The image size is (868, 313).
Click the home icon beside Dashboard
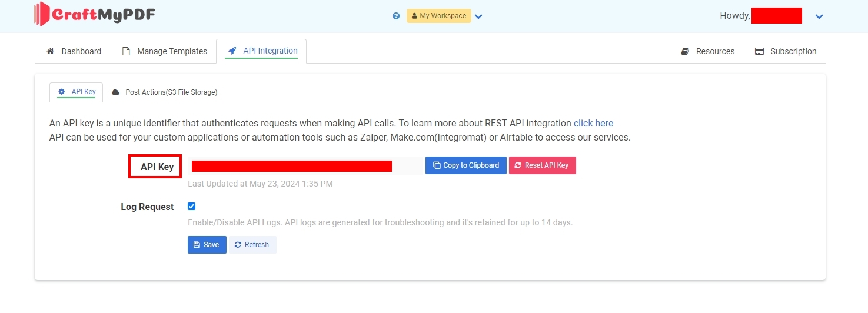click(51, 51)
